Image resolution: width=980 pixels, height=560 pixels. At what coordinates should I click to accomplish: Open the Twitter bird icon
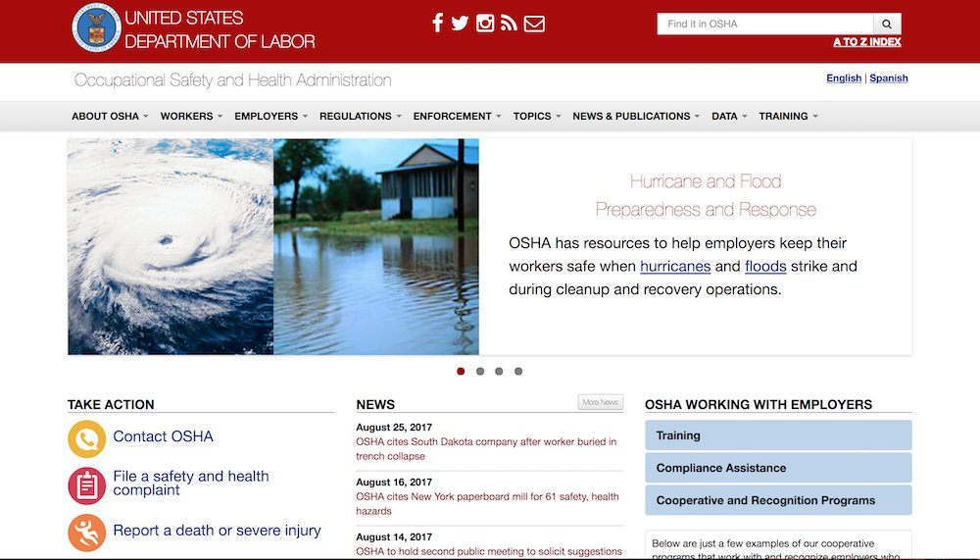[460, 24]
